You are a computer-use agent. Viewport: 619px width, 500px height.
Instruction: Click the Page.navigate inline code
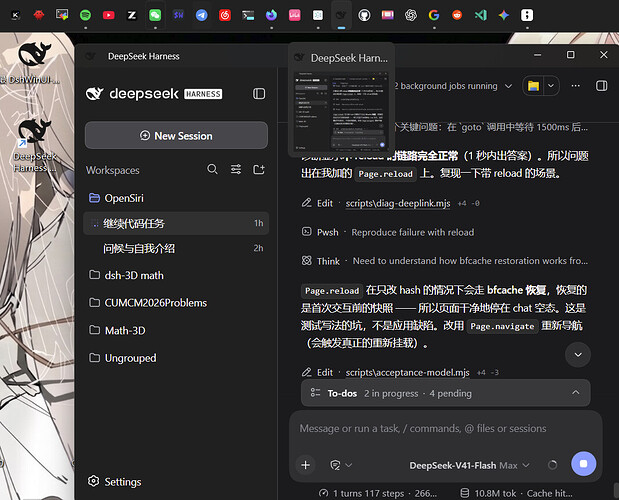502,326
